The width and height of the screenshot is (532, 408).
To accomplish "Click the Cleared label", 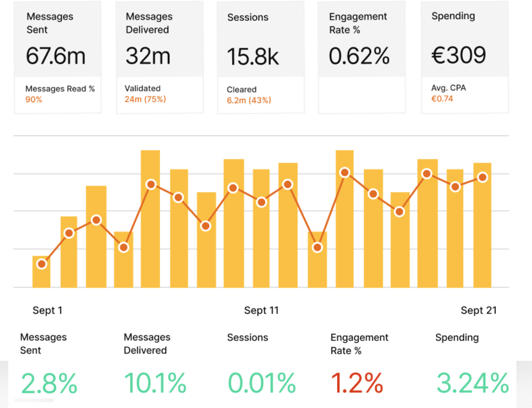I will (x=242, y=90).
